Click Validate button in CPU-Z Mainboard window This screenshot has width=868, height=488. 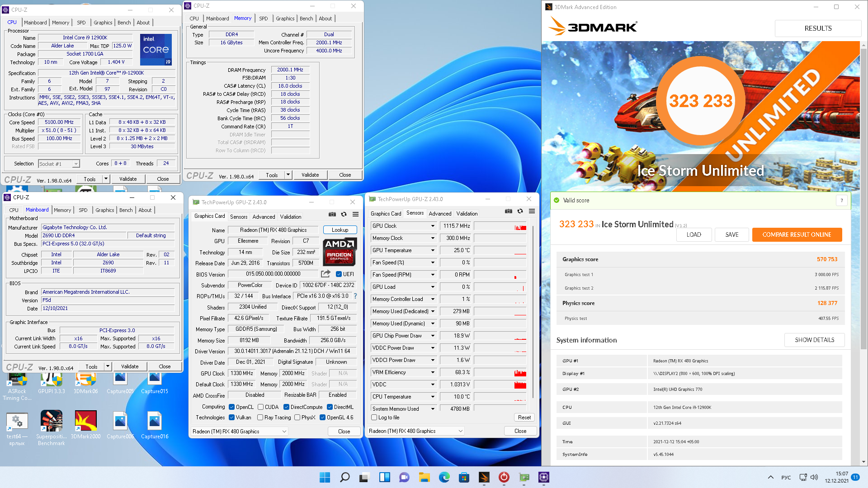tap(130, 366)
